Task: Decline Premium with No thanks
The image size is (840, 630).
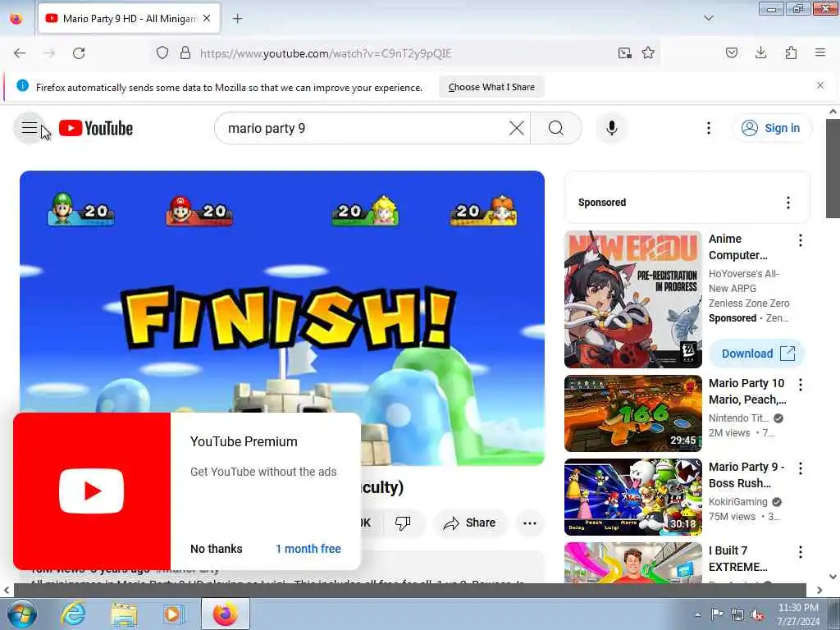Action: (x=217, y=549)
